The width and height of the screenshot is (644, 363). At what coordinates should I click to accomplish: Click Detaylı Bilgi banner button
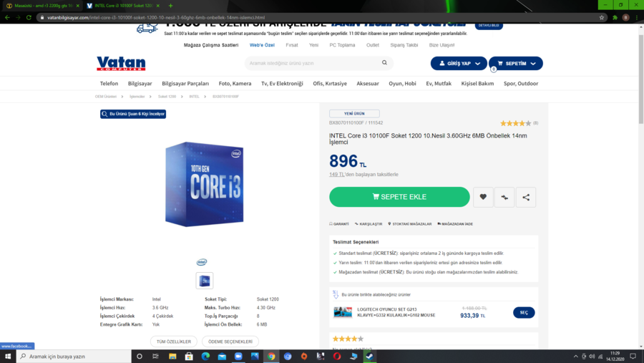[x=489, y=26]
